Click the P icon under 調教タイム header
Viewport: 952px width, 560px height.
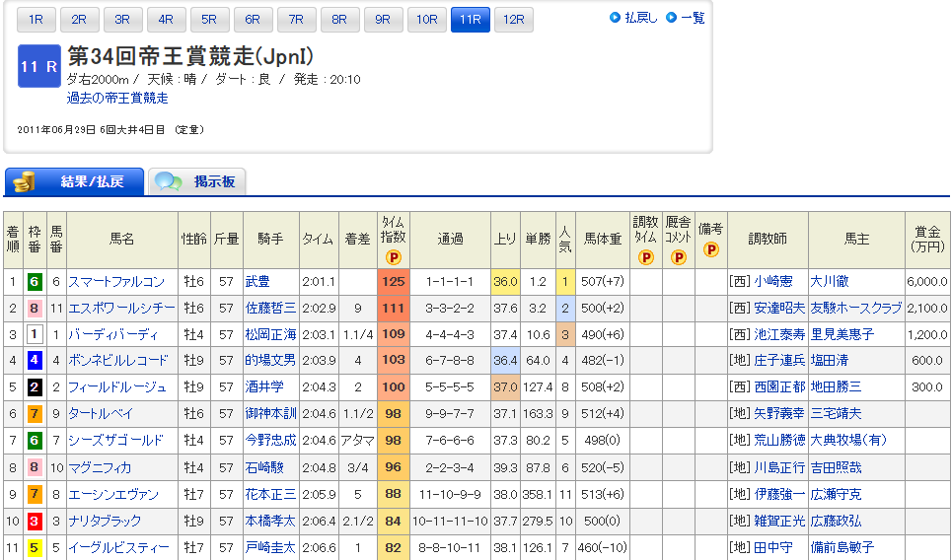coord(646,257)
